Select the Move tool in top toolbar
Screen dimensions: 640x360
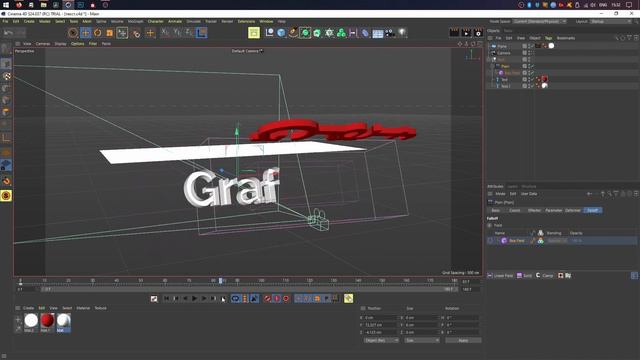pos(86,33)
